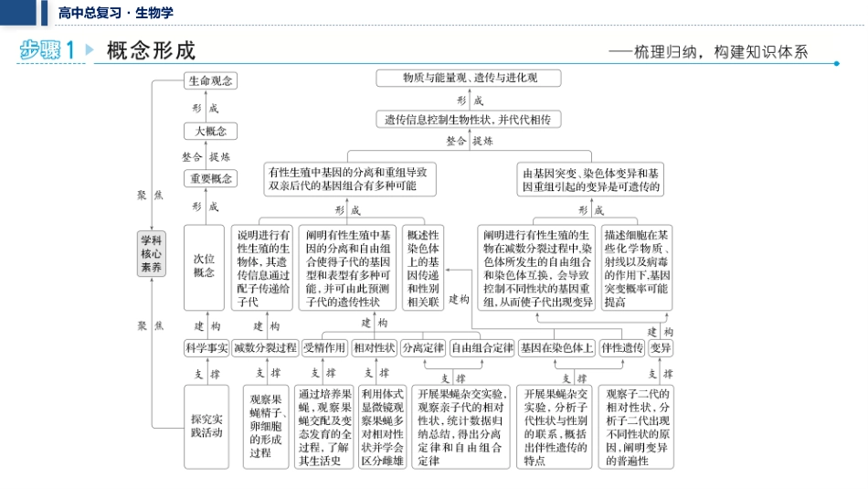Screen dimensions: 868x489
Task: Select the 科学事实 box
Action: [x=206, y=347]
